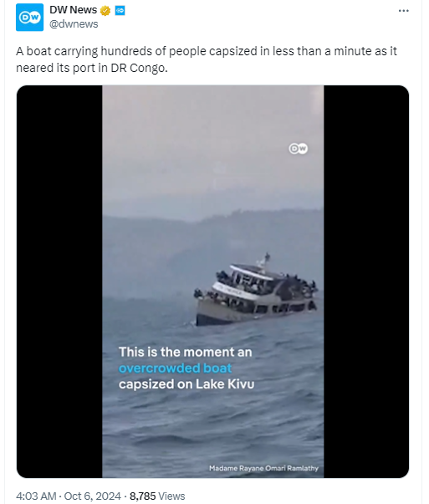This screenshot has height=504, width=429.
Task: Click the left black letterbox area of the video
Action: 59,281
